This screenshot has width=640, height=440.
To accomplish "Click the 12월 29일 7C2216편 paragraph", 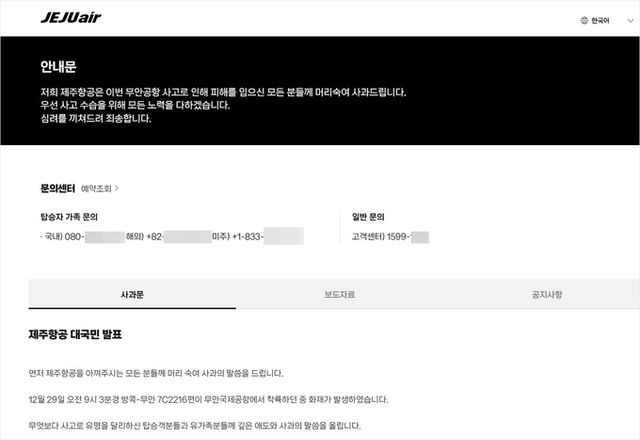I will coord(208,399).
